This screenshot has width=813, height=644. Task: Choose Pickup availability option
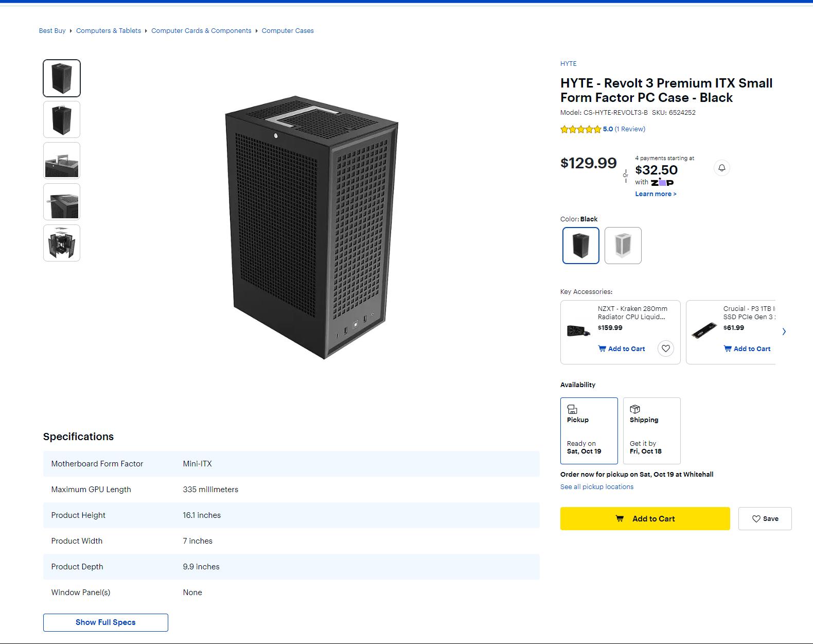pyautogui.click(x=589, y=431)
